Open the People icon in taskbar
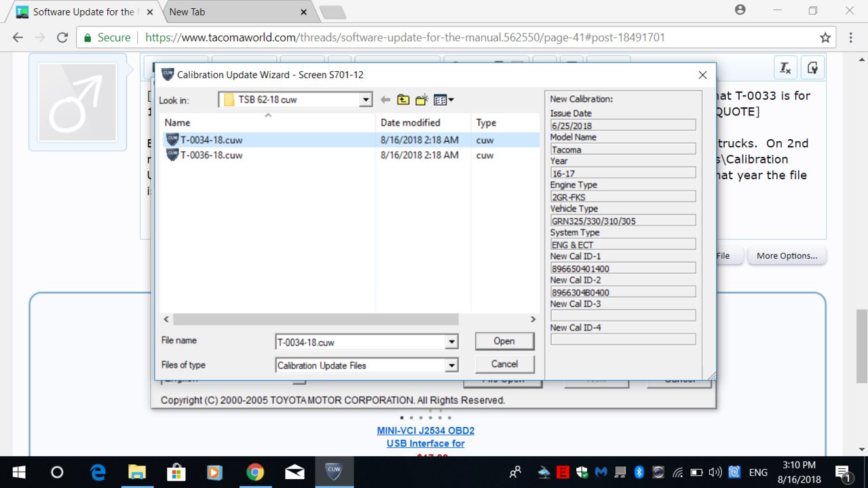 coord(516,472)
